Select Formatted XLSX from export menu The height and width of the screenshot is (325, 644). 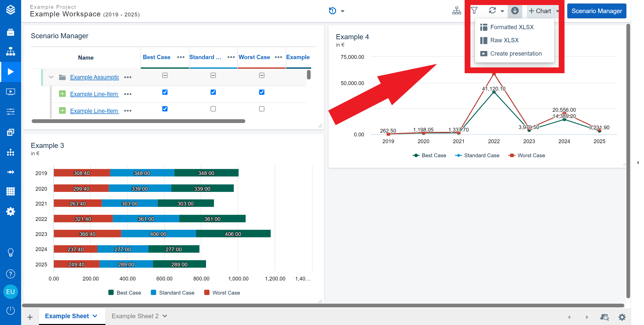(512, 27)
